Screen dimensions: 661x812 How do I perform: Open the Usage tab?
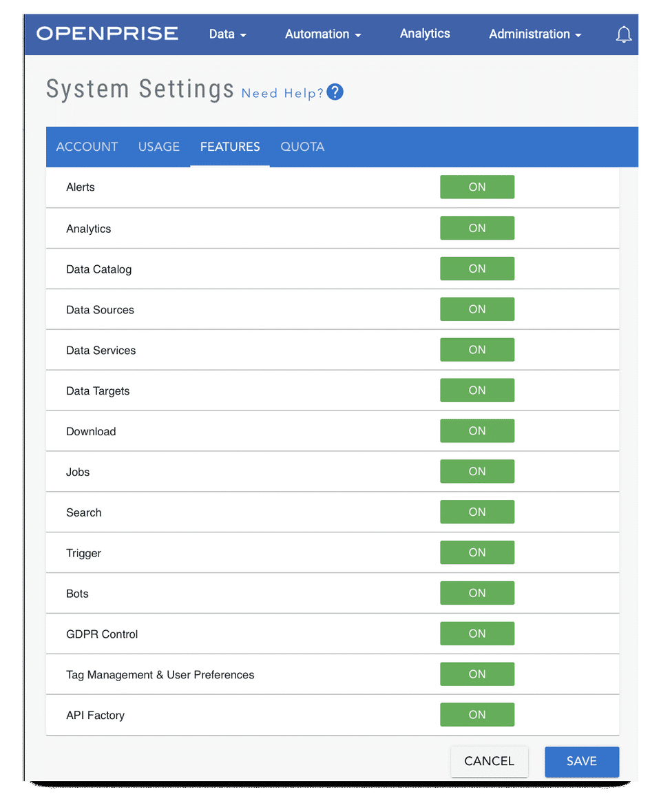159,147
